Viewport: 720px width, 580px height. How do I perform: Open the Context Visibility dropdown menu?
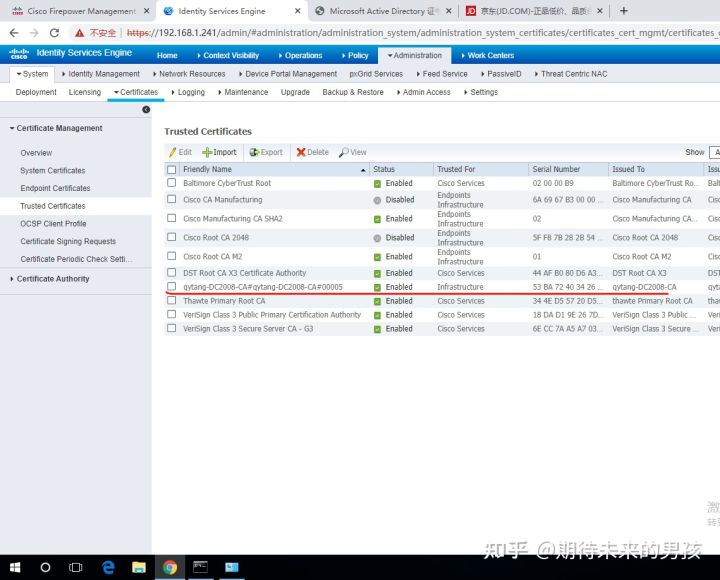[228, 55]
